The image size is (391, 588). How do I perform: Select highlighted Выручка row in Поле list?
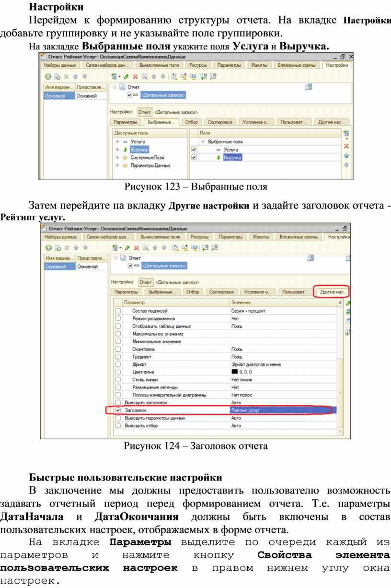[232, 157]
